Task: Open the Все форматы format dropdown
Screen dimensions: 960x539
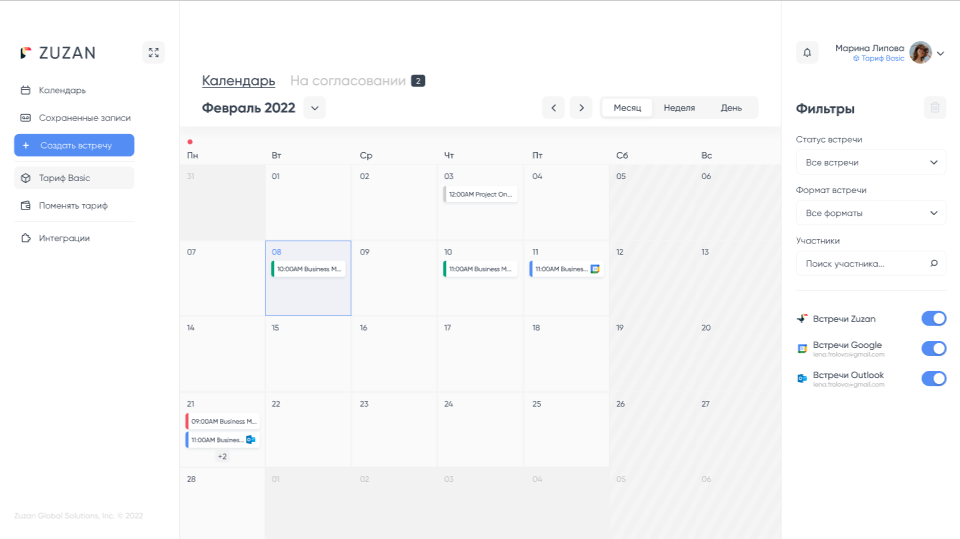Action: pyautogui.click(x=871, y=213)
